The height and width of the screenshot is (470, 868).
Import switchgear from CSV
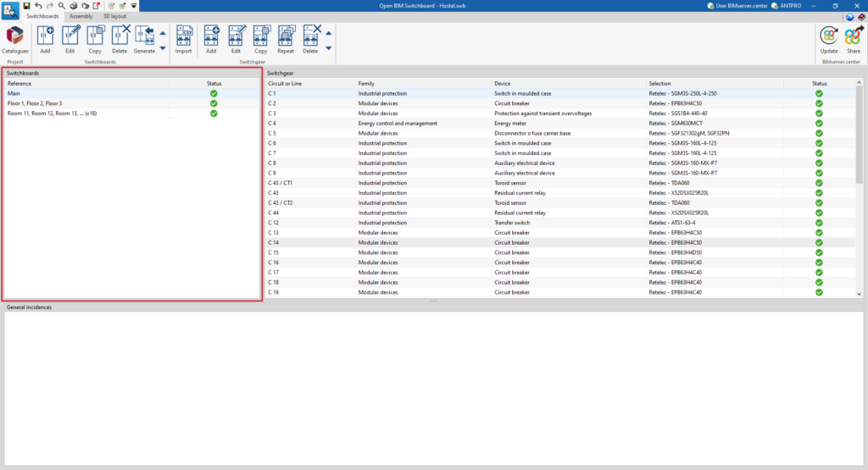click(x=183, y=39)
